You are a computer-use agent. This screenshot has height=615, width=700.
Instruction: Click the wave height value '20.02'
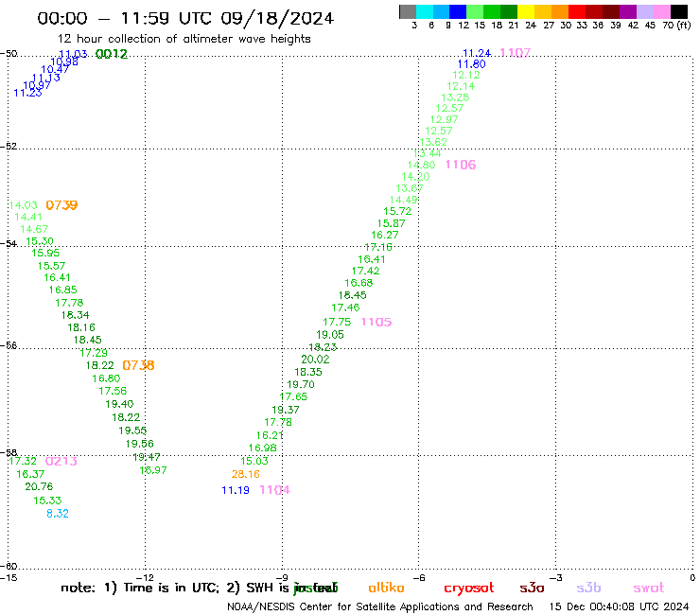pos(315,360)
